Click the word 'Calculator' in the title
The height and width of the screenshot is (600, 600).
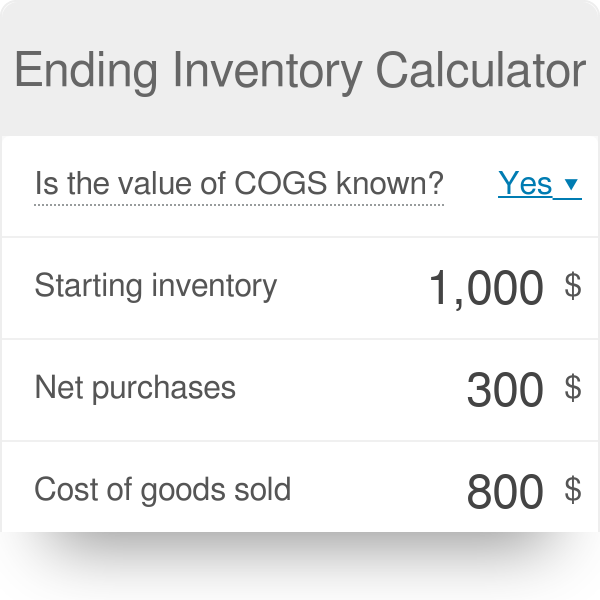481,71
